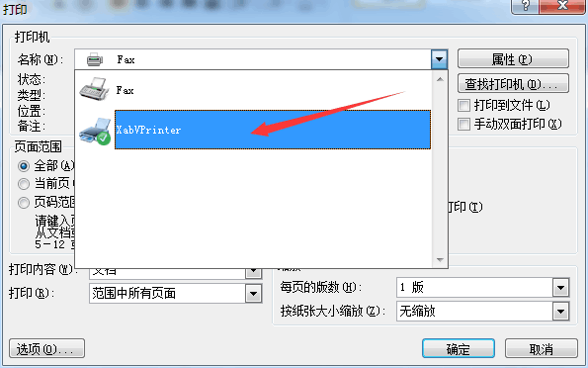Select 当前页 (Current page) radio button
This screenshot has width=588, height=368.
pyautogui.click(x=24, y=184)
